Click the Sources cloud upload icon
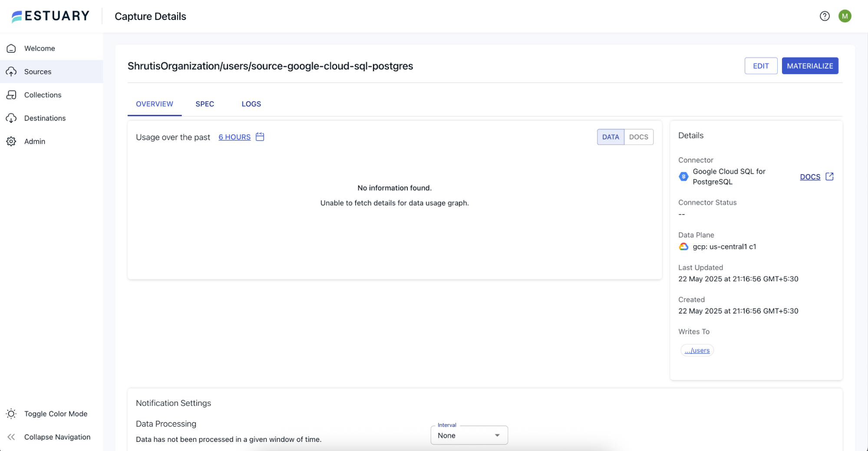Image resolution: width=868 pixels, height=451 pixels. click(x=11, y=72)
